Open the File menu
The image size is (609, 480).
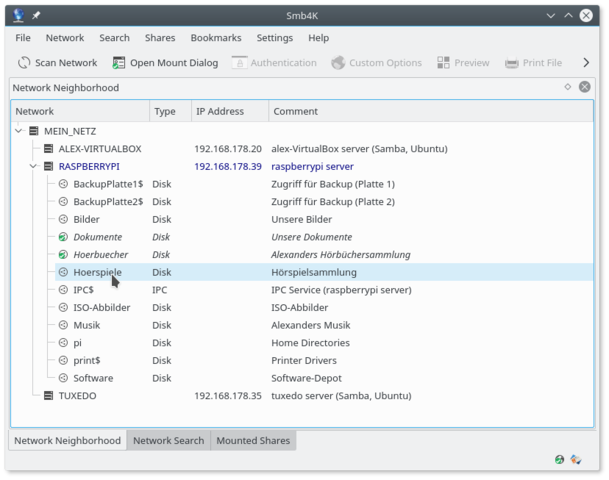pos(23,38)
